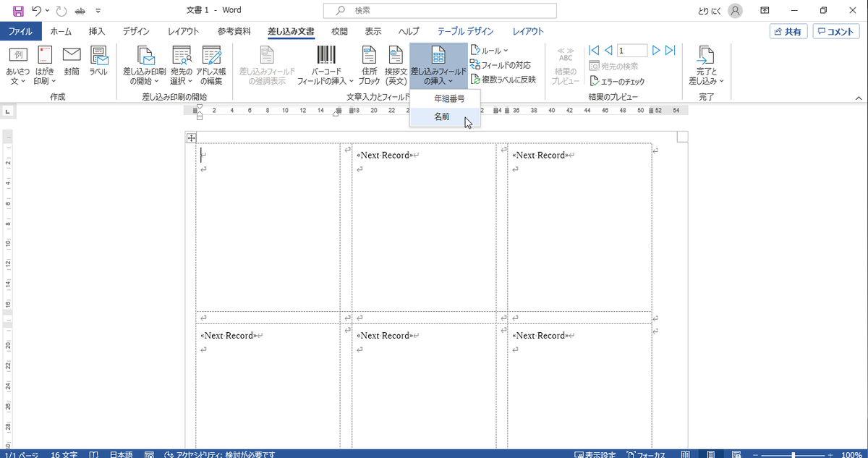
Task: Open the コメント panel
Action: coord(835,31)
